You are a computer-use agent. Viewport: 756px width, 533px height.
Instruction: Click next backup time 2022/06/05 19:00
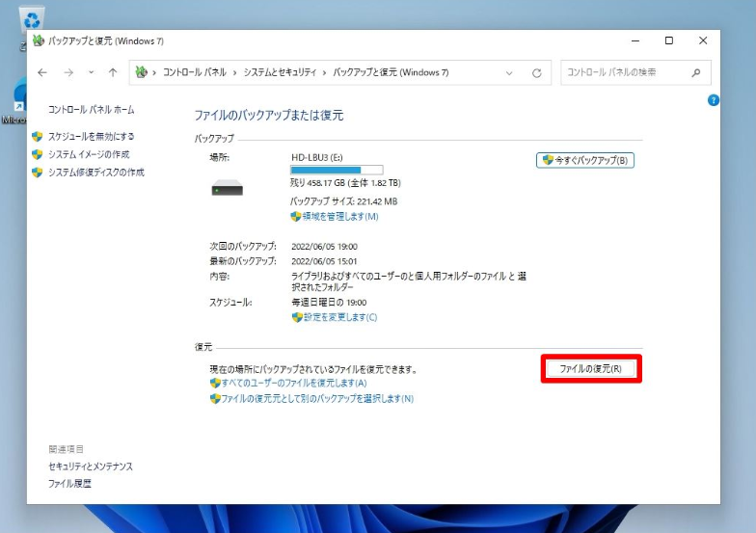(324, 247)
